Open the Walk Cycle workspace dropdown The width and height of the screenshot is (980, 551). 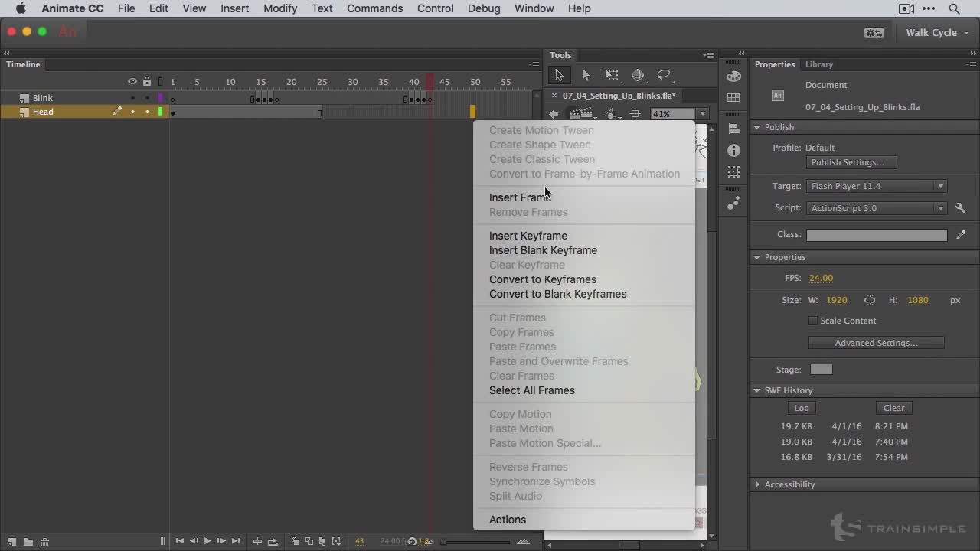pyautogui.click(x=937, y=33)
